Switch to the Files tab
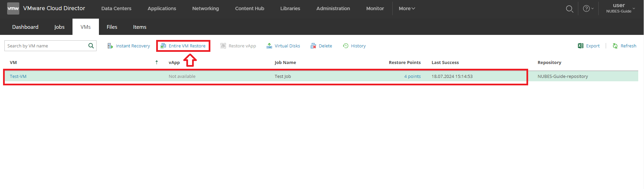This screenshot has height=189, width=644. 112,27
